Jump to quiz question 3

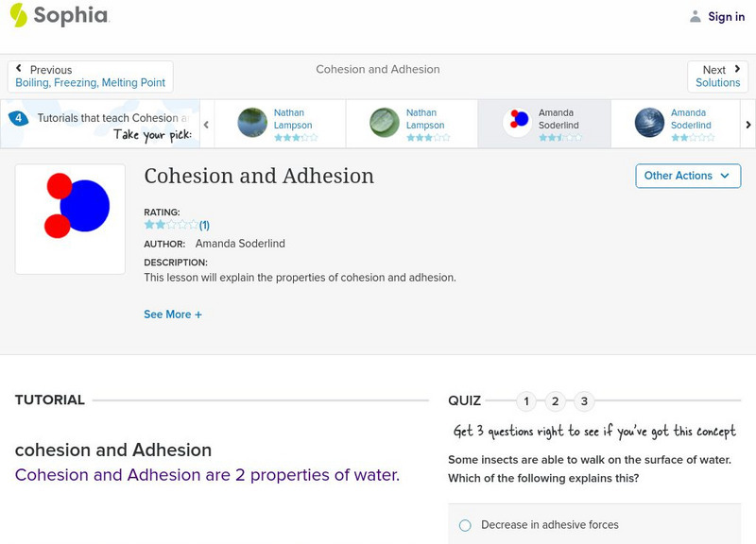point(584,401)
